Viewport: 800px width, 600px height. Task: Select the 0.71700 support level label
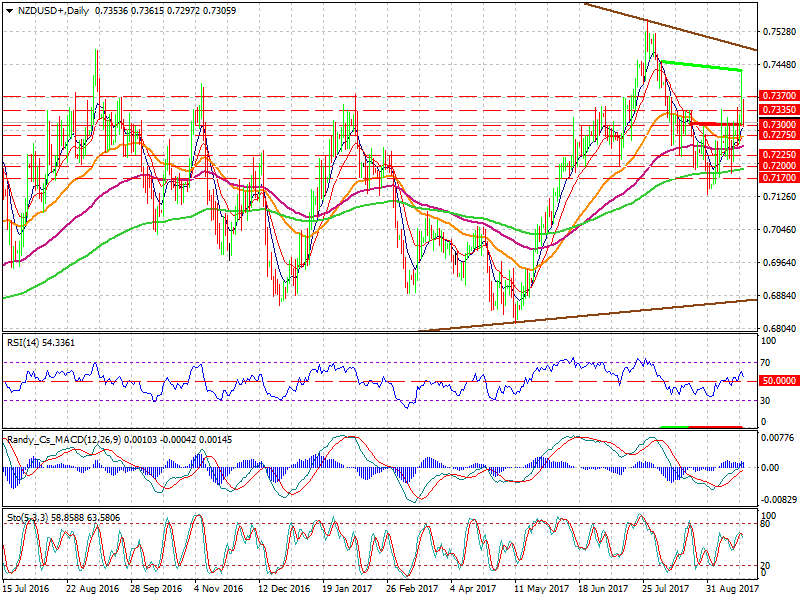[x=777, y=177]
